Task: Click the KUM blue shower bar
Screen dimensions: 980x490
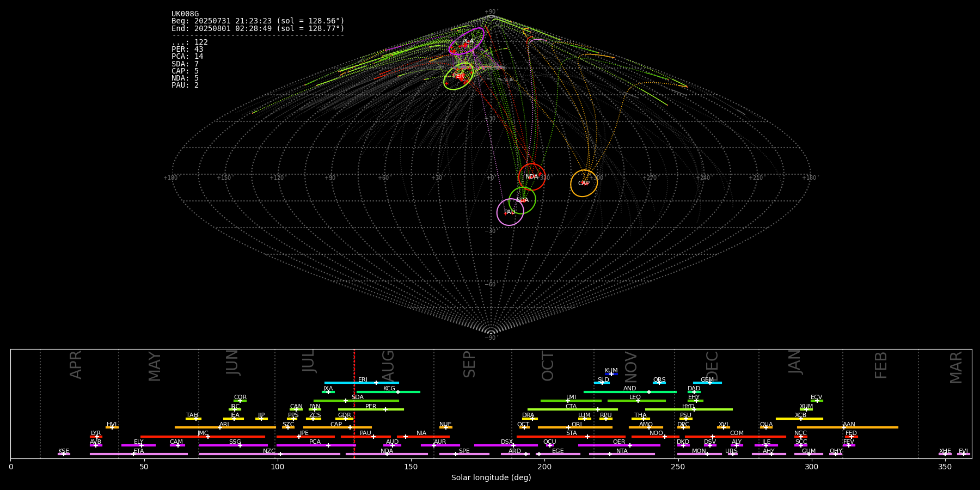Action: pos(611,374)
